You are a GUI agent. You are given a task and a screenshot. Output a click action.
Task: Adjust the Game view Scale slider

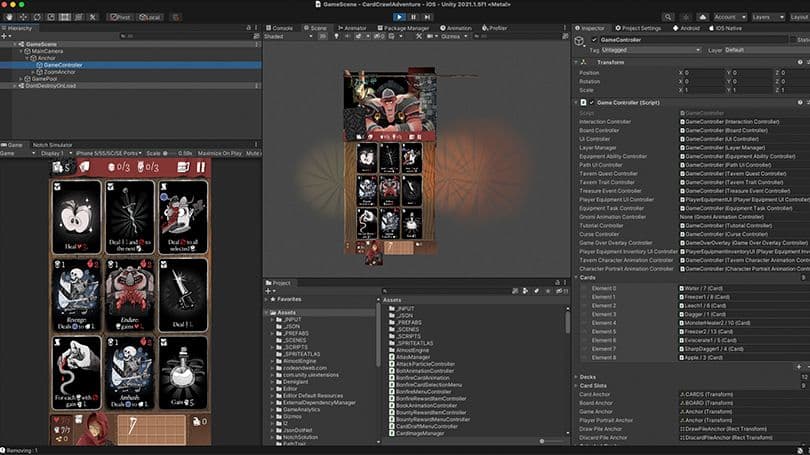[169, 153]
